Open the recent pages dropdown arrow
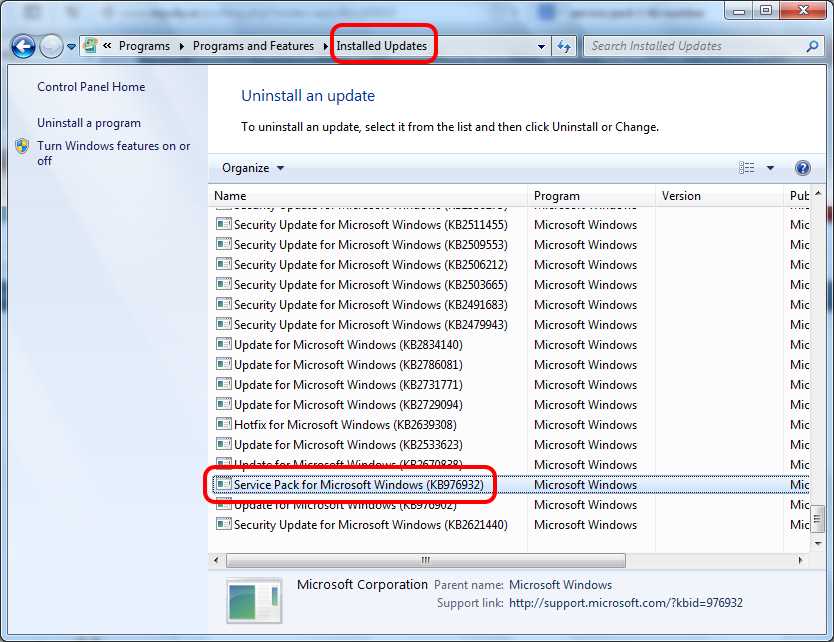Screen dimensions: 834x642 [x=71, y=47]
